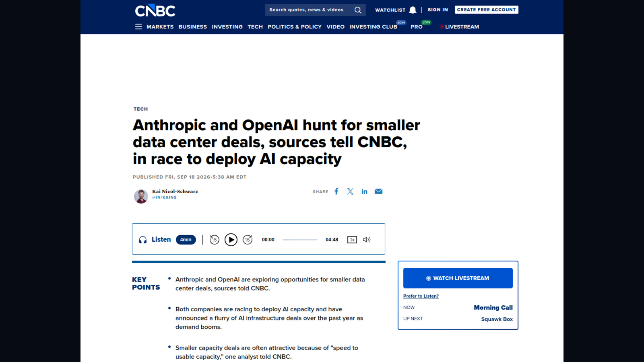The width and height of the screenshot is (644, 362).
Task: Share article via email icon
Action: pyautogui.click(x=379, y=191)
